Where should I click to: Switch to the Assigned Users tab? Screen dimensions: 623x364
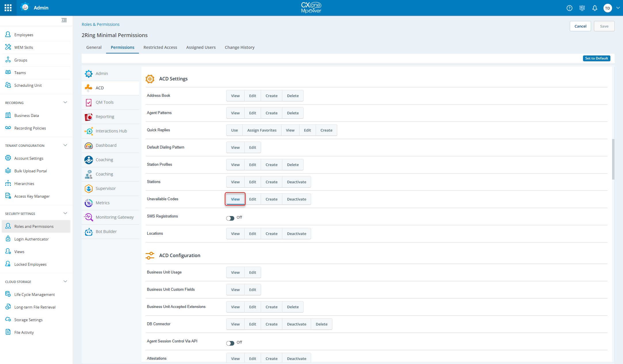tap(201, 47)
